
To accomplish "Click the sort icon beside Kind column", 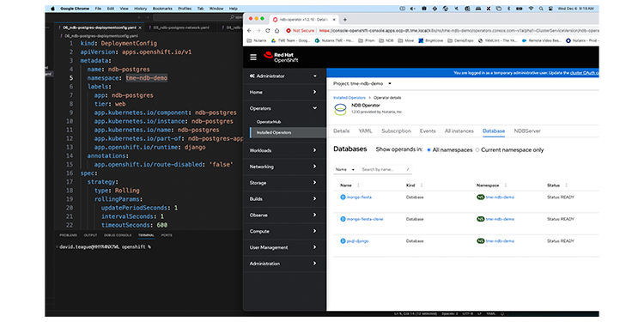I will coord(422,185).
